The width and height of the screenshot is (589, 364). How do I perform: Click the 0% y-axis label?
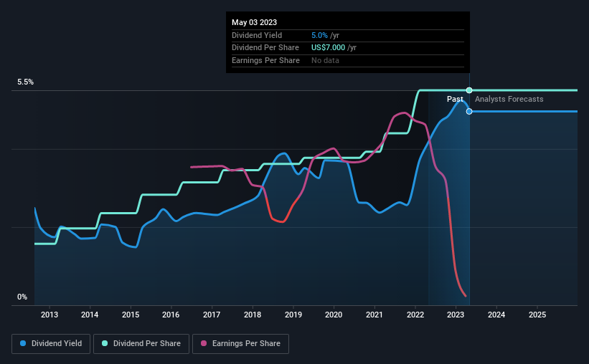click(22, 297)
